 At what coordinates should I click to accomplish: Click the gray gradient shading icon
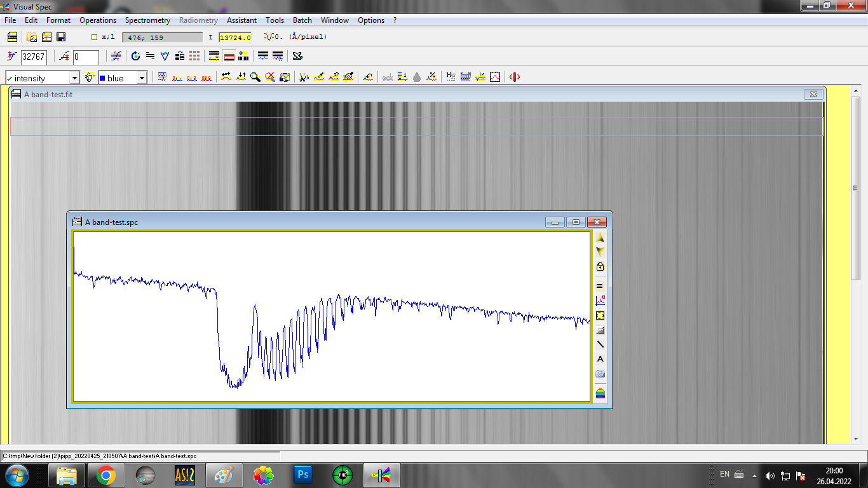pyautogui.click(x=600, y=330)
